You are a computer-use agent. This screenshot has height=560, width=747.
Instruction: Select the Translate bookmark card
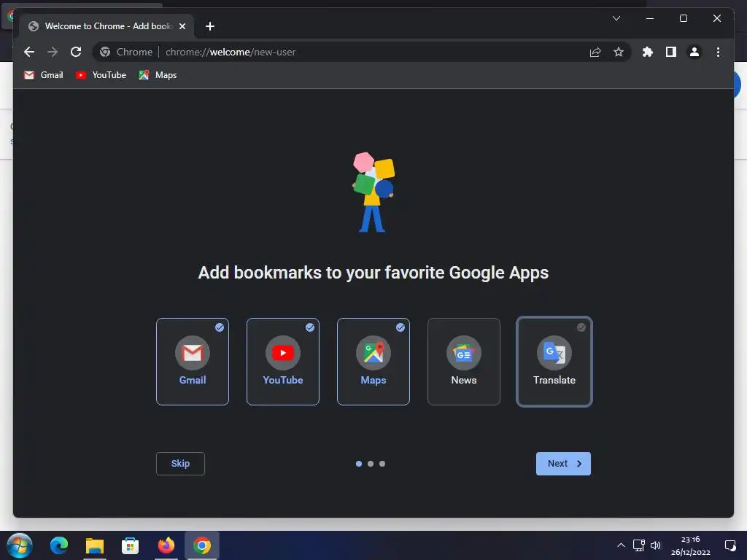click(554, 362)
